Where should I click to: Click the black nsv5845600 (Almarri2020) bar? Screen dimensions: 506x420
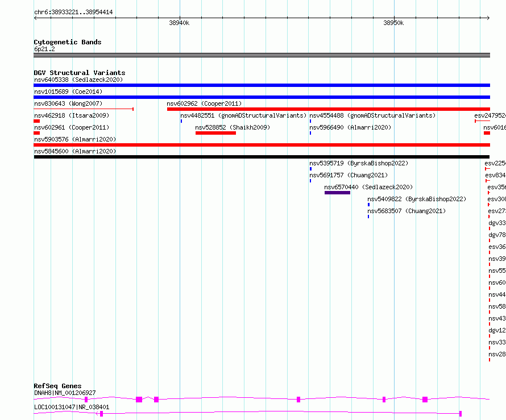[262, 157]
